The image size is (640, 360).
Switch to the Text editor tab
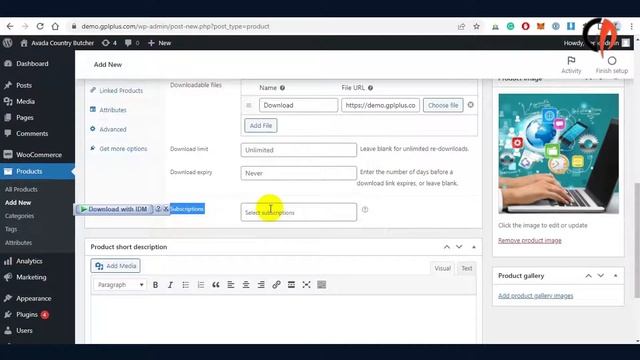pos(467,268)
